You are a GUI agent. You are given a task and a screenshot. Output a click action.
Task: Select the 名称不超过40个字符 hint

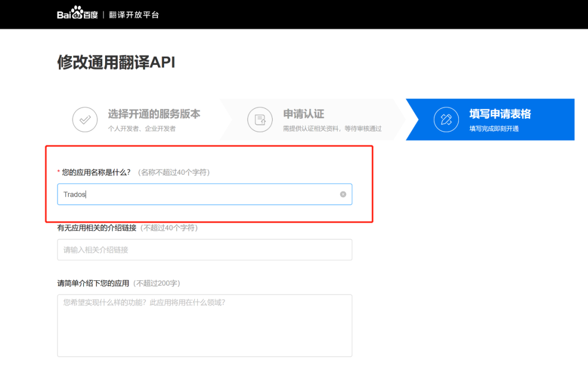point(174,173)
